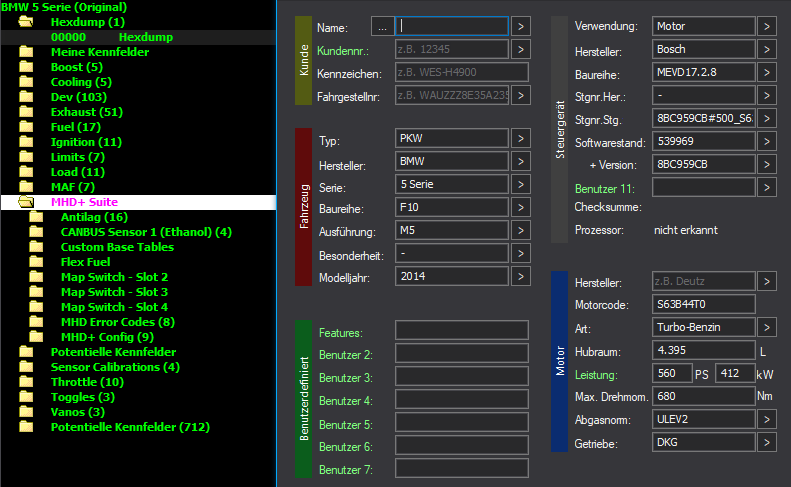Select Potentielle Kennfelder (712) folder
Image resolution: width=791 pixels, height=487 pixels.
pos(130,427)
